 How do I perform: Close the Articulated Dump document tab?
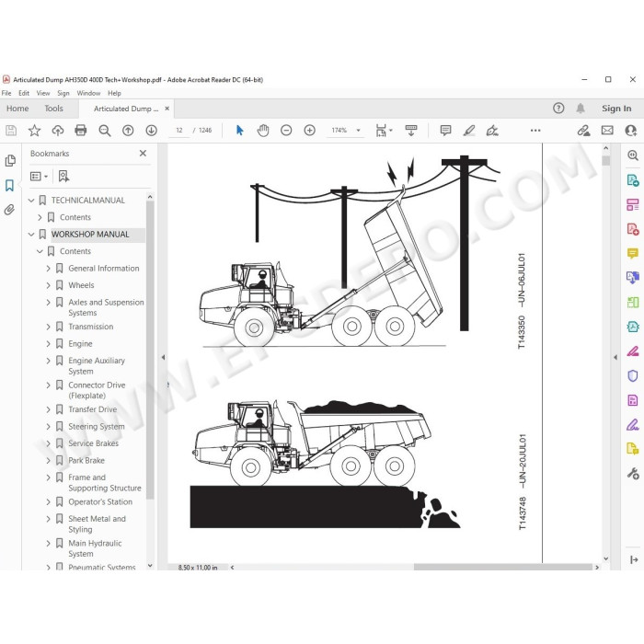167,109
